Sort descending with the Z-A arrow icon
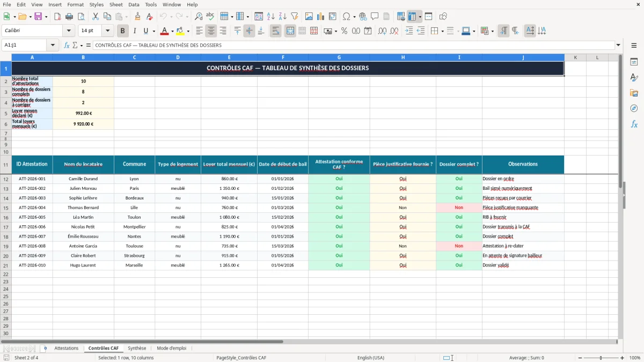 (283, 17)
